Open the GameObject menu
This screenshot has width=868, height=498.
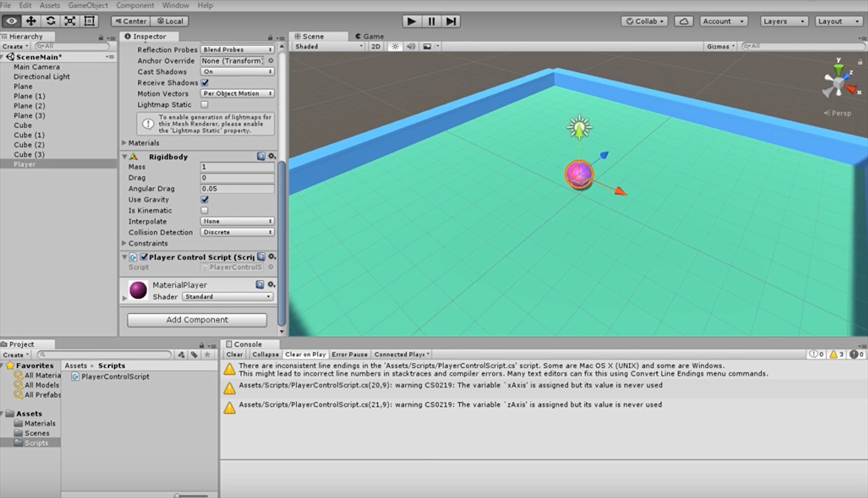pos(88,5)
